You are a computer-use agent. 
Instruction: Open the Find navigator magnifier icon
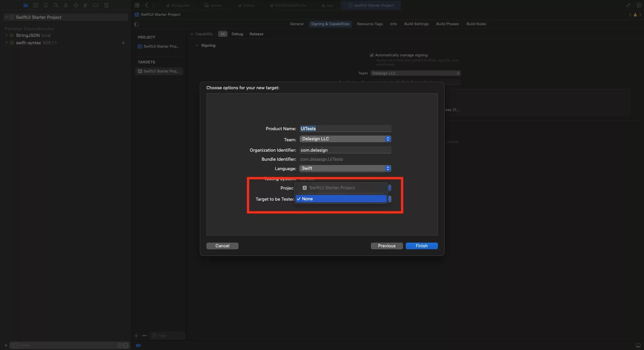(x=56, y=5)
